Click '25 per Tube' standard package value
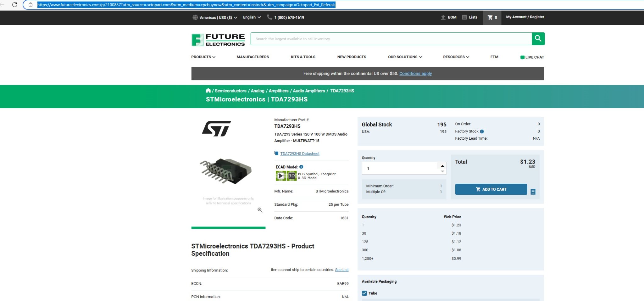 pyautogui.click(x=338, y=204)
